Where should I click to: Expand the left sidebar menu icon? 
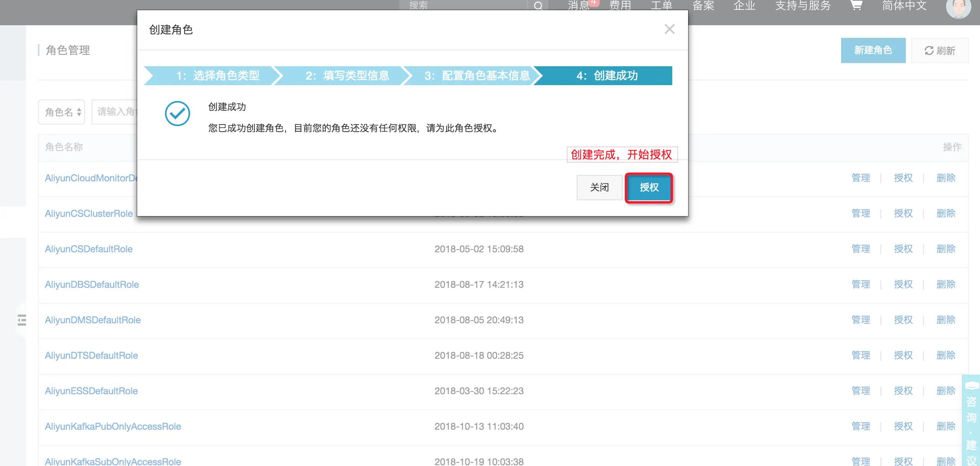tap(22, 320)
